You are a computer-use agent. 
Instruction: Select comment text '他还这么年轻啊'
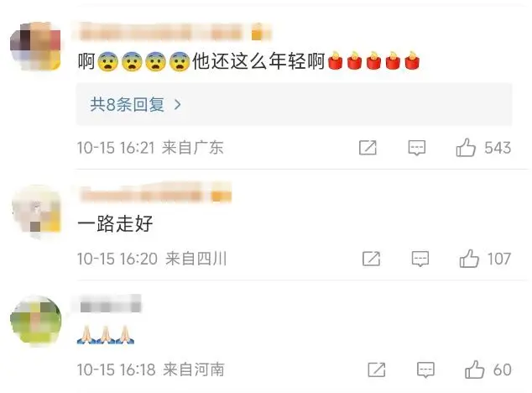(x=258, y=61)
